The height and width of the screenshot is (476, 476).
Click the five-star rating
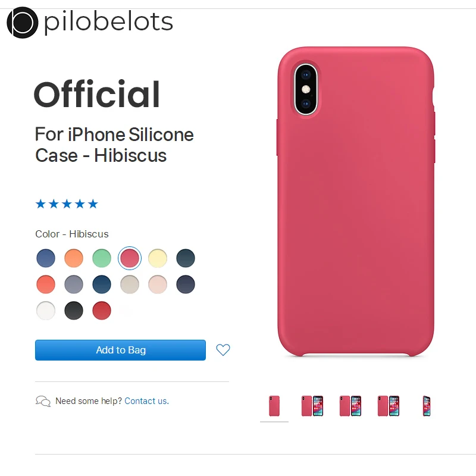tap(67, 203)
